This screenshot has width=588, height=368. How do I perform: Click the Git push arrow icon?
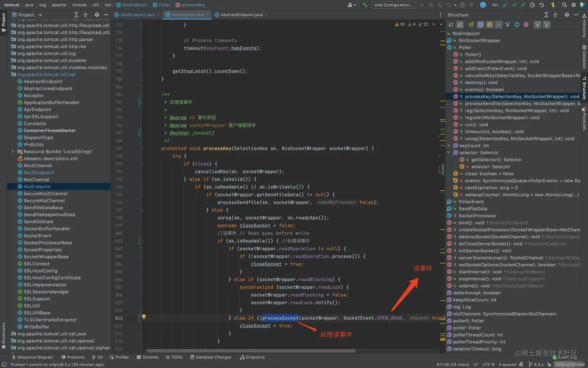(523, 5)
